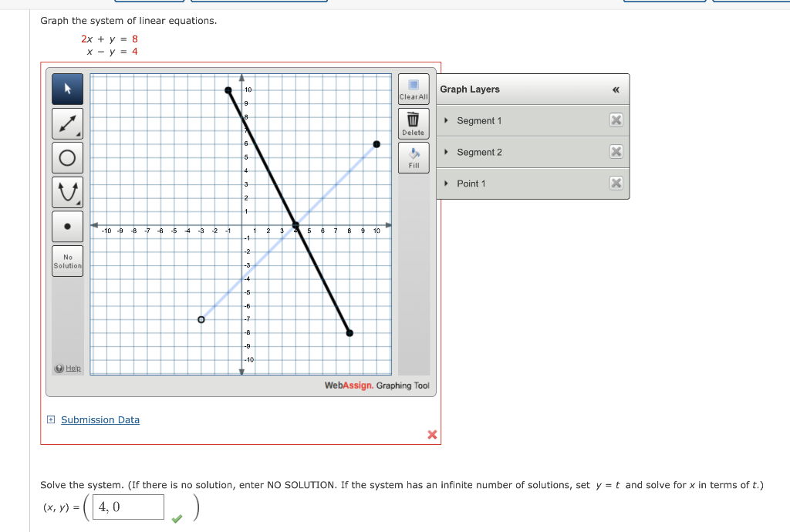Click the Clear All icon
This screenshot has width=790, height=532.
click(414, 89)
